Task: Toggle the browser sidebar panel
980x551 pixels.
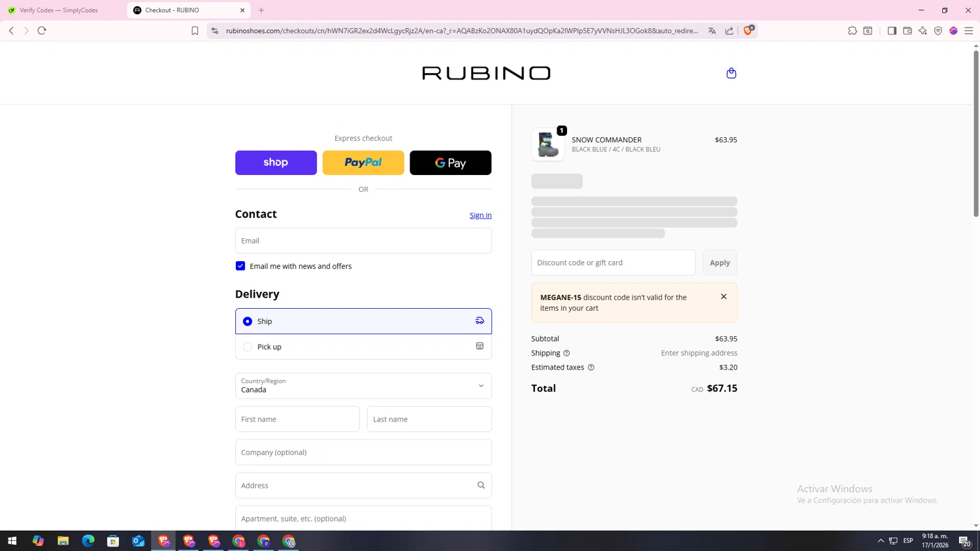Action: click(x=892, y=31)
